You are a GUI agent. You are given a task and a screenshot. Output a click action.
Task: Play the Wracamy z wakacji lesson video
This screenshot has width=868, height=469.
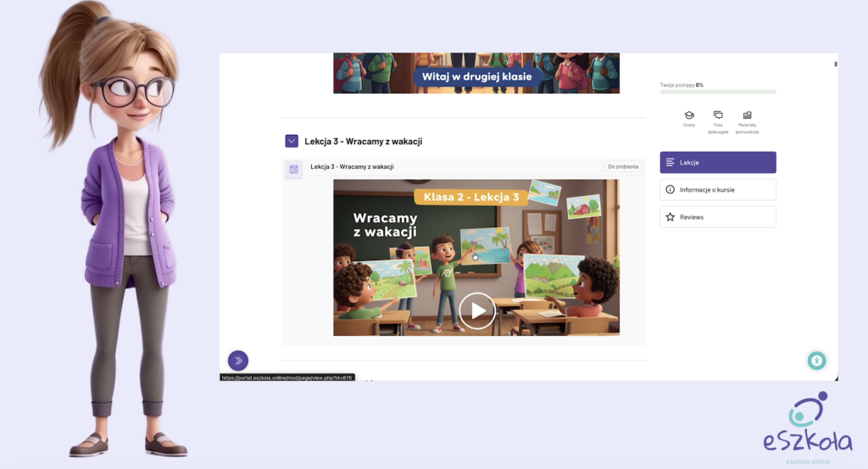point(476,310)
